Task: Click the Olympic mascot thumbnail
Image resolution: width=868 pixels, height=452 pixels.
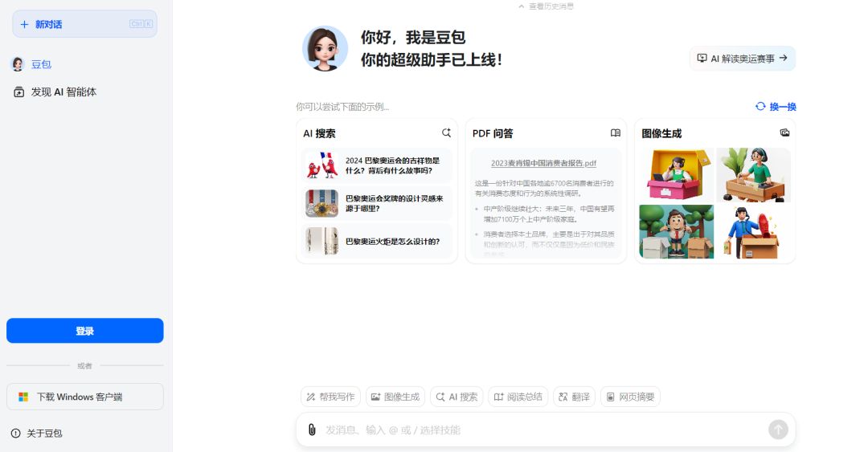Action: coord(321,165)
